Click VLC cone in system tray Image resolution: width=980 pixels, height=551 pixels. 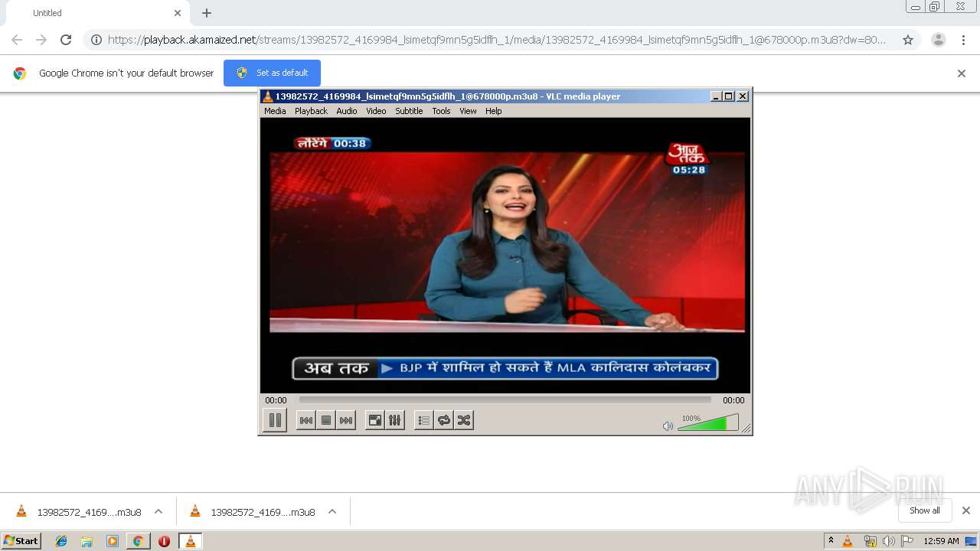pyautogui.click(x=848, y=541)
